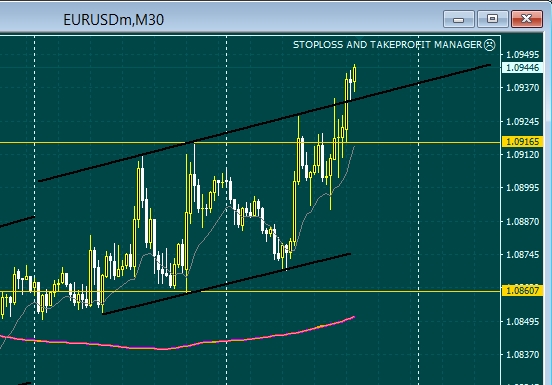Image resolution: width=552 pixels, height=385 pixels.
Task: Minimize the EURUSDm,M30 chart window
Action: (459, 19)
